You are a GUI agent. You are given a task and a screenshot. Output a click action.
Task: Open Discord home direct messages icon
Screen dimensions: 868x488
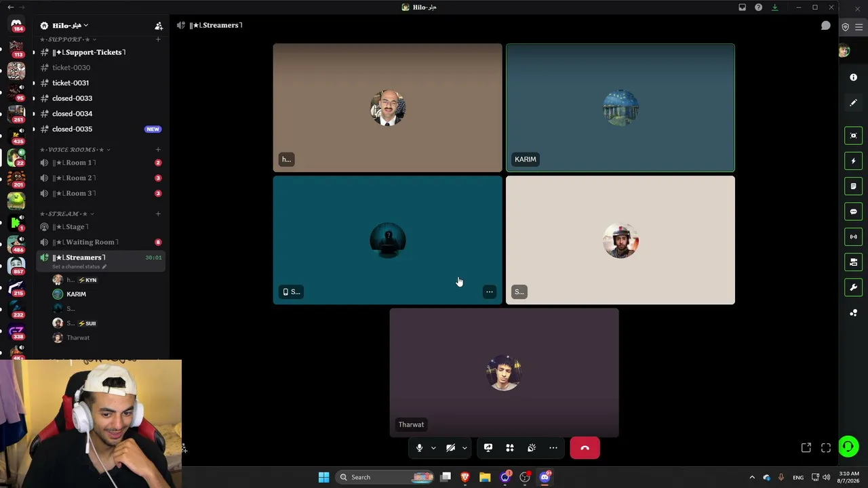pos(16,25)
